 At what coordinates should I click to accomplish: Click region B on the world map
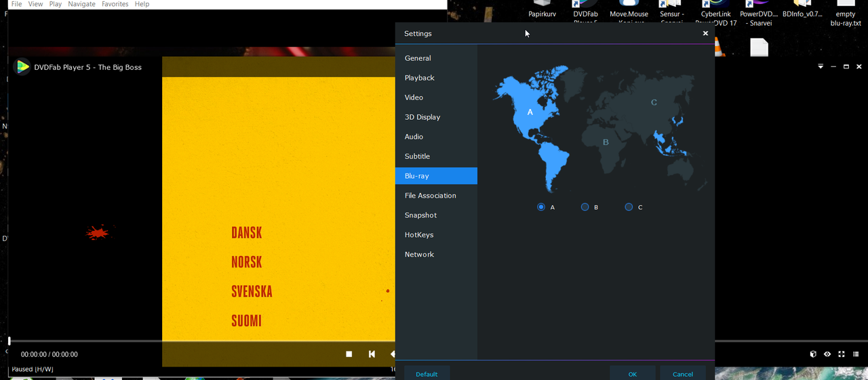coord(606,142)
